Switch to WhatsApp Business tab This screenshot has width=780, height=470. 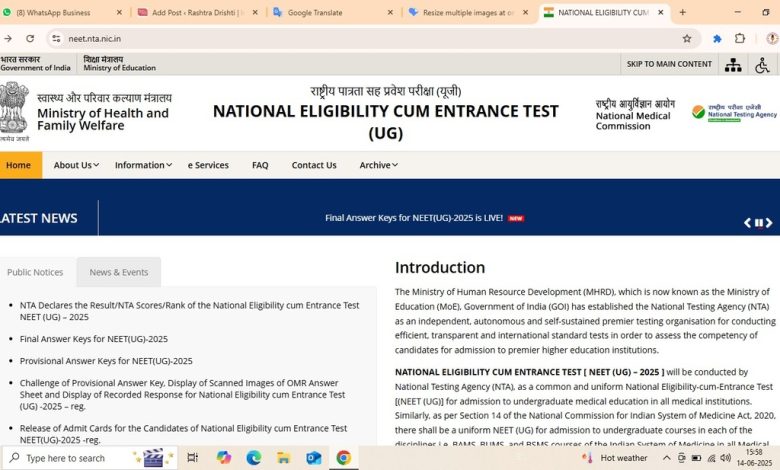point(54,12)
